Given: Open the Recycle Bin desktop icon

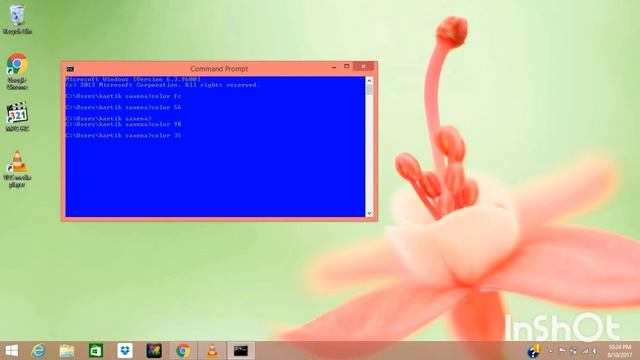Looking at the screenshot, I should click(17, 19).
